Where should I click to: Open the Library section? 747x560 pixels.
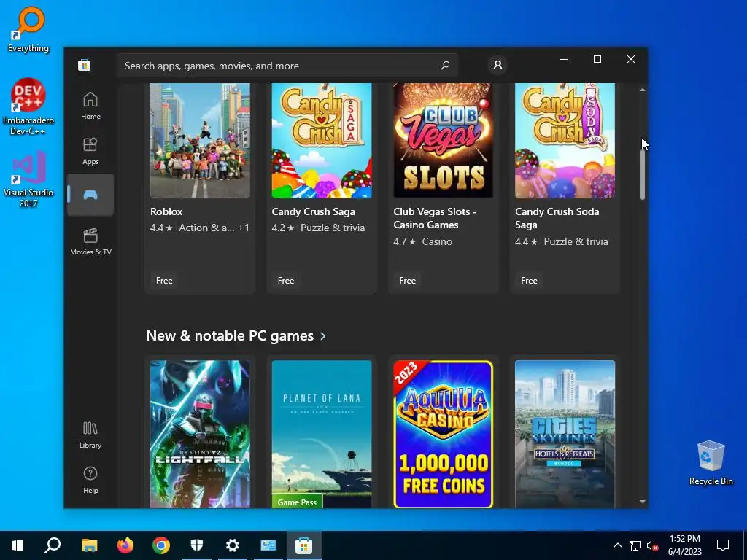90,435
